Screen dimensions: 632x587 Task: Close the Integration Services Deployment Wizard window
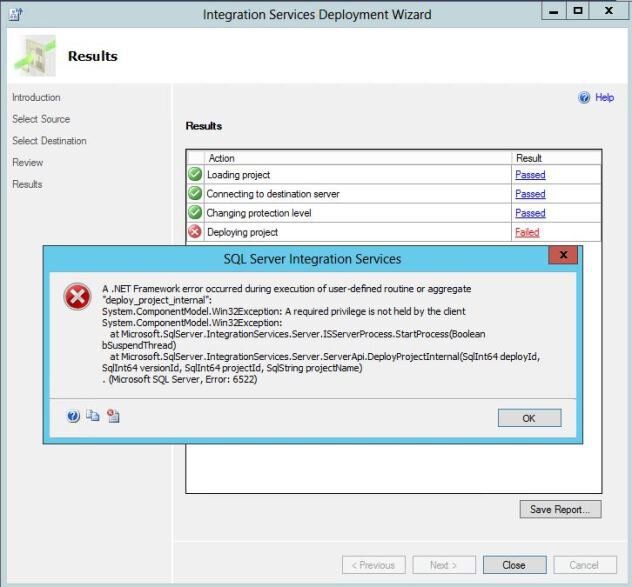coord(609,11)
